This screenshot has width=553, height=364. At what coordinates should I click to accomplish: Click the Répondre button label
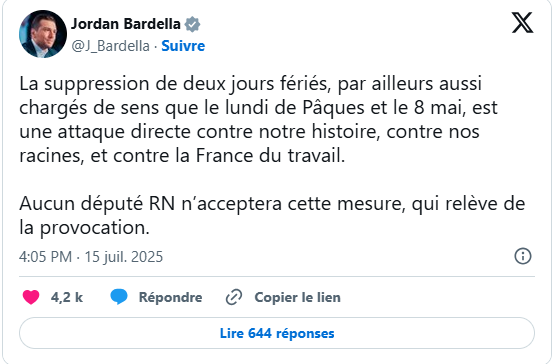[170, 297]
